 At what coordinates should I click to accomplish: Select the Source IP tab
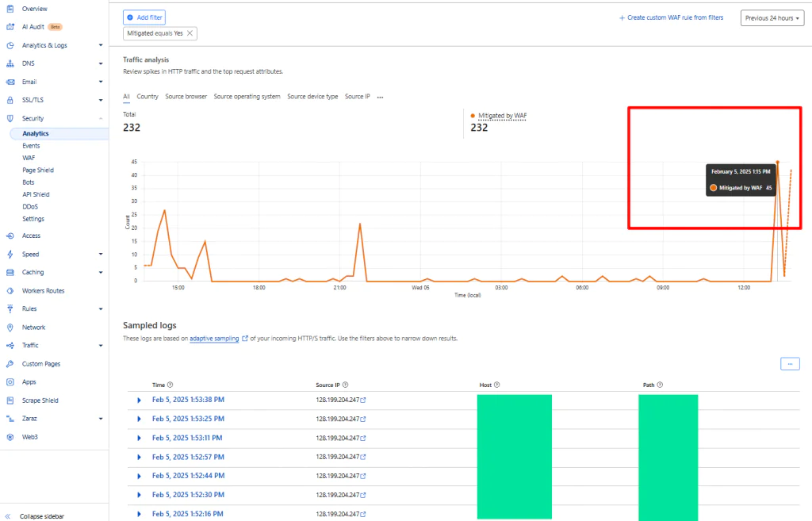point(358,97)
